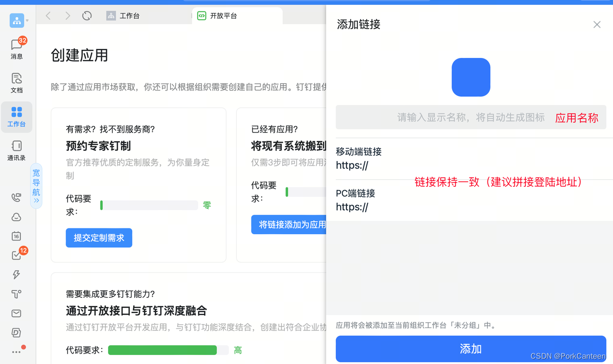Click the 有需求？找不到服务商？ text
The image size is (613, 364).
(x=111, y=129)
